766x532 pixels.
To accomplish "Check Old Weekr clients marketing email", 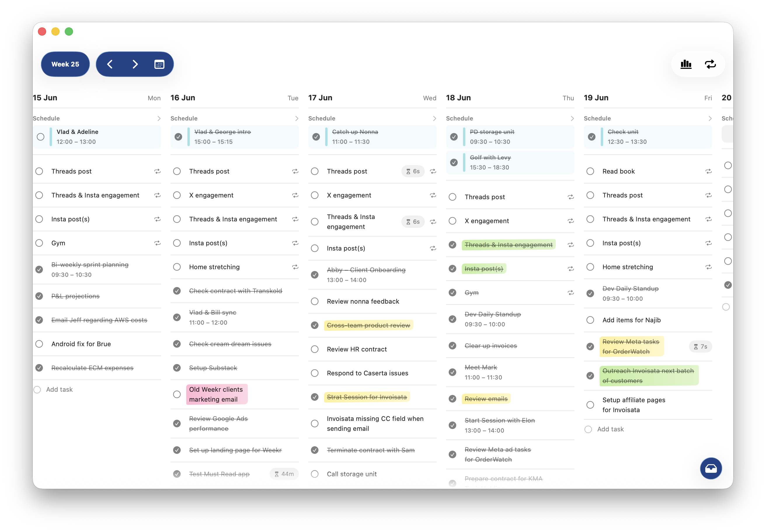I will 177,394.
